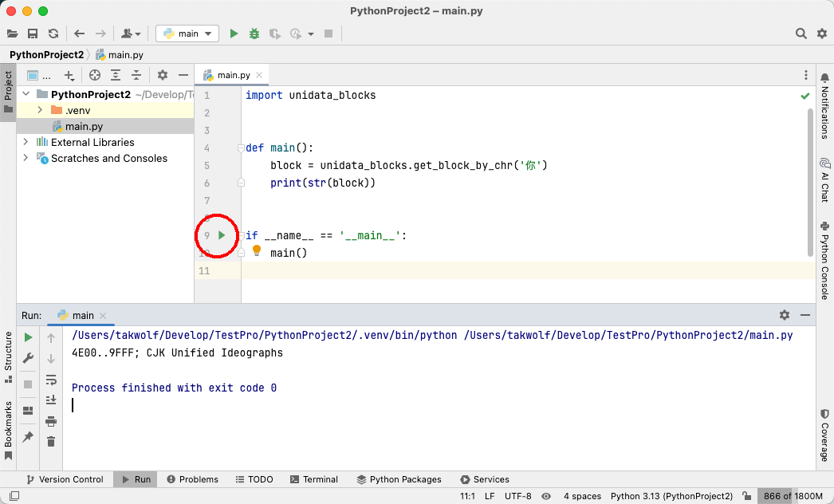Image resolution: width=834 pixels, height=504 pixels.
Task: Expand all in project tree
Action: tap(116, 75)
